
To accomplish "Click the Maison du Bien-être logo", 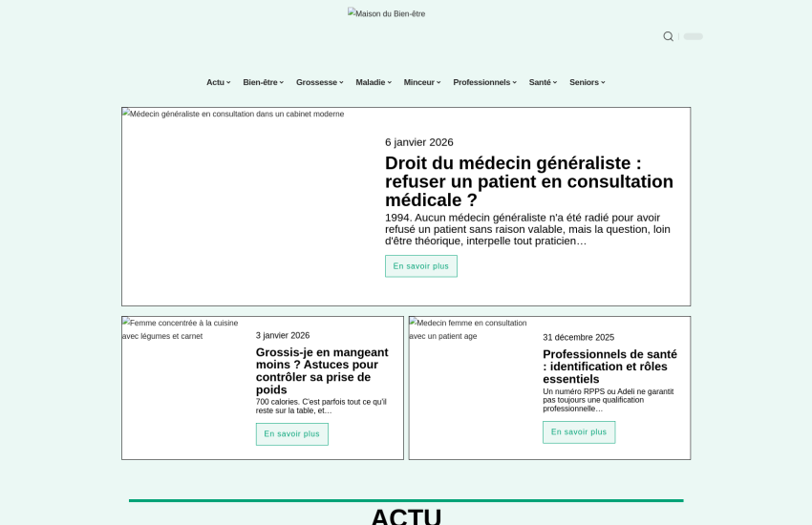I will pyautogui.click(x=387, y=13).
